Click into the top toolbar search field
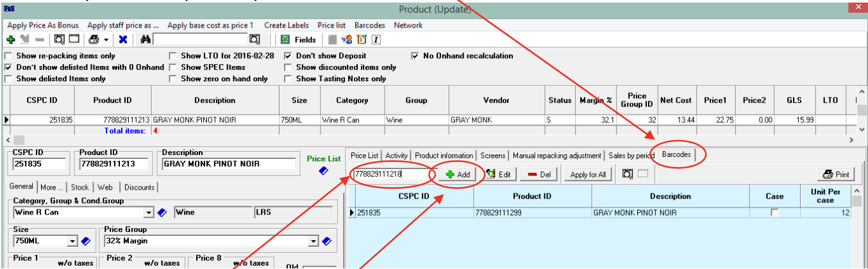Viewport: 868px width, 269px height. [x=201, y=40]
